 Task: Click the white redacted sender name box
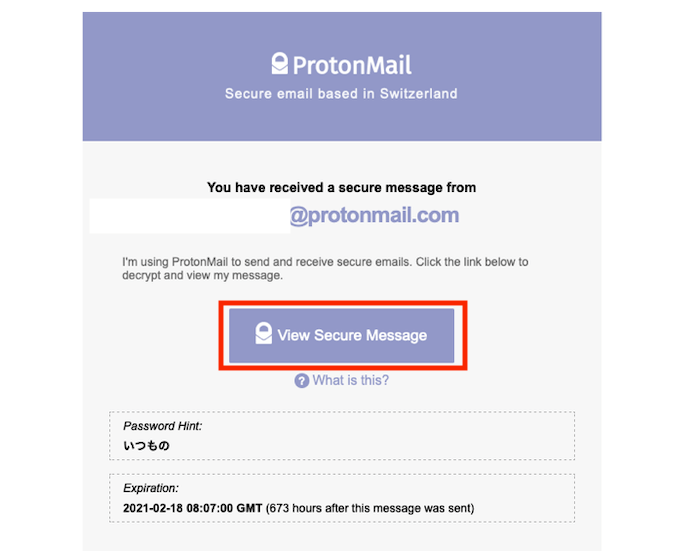point(190,216)
